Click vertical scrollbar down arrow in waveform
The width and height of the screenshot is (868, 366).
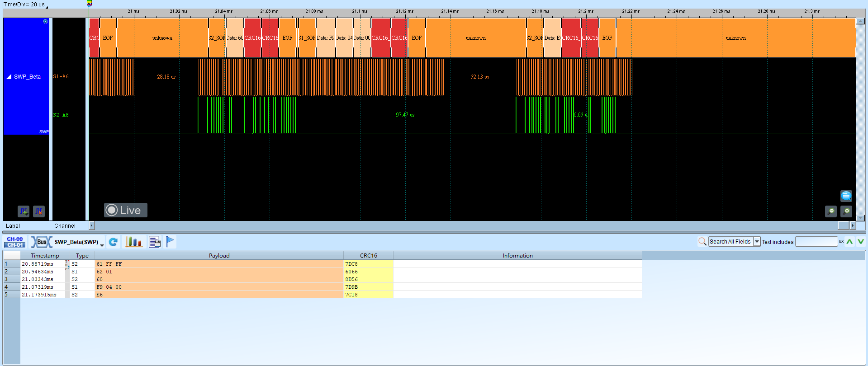[x=860, y=218]
